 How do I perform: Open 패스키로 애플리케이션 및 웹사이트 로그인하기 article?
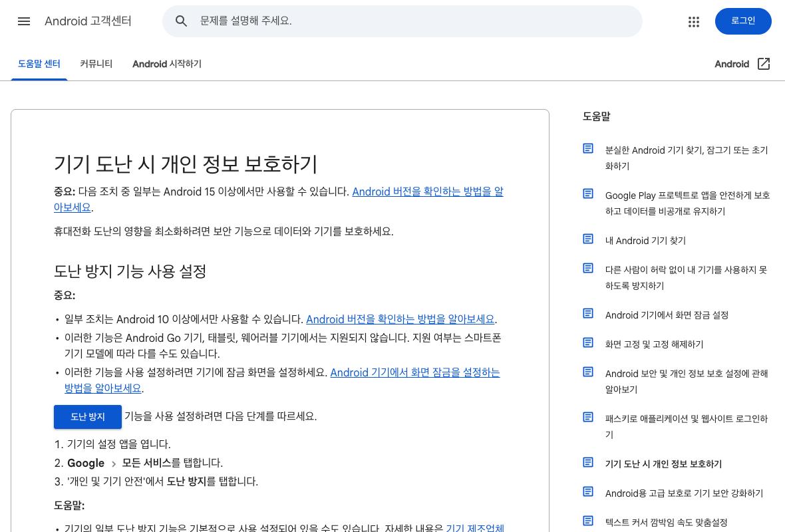tap(687, 426)
